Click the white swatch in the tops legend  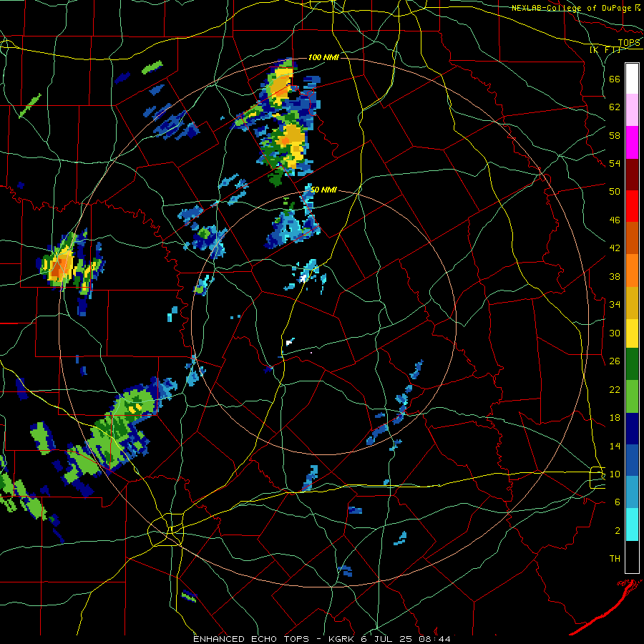point(632,79)
